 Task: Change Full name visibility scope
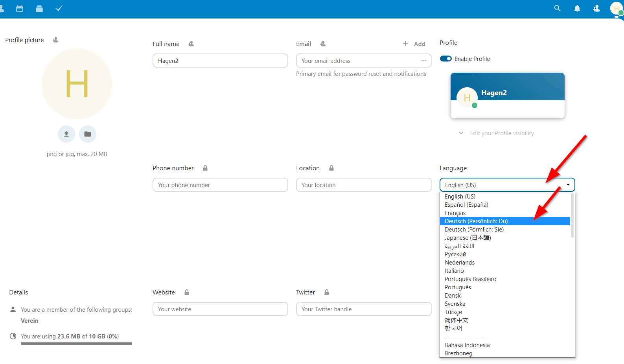pyautogui.click(x=191, y=44)
